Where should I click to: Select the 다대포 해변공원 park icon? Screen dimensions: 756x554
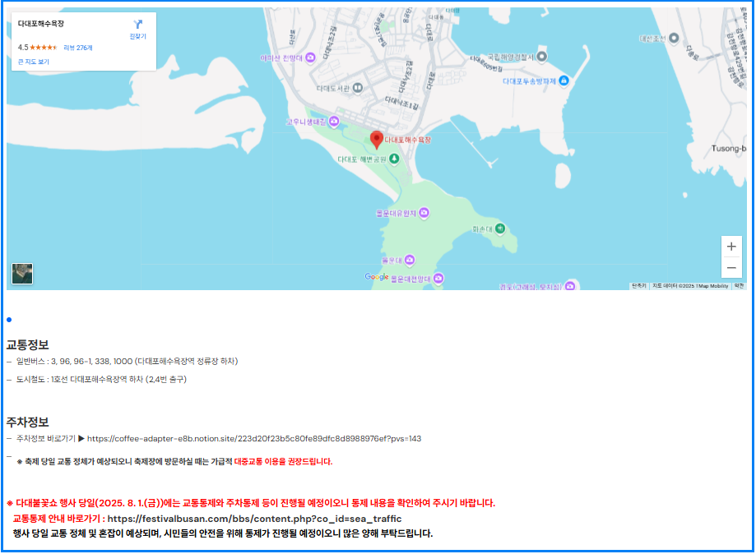395,159
